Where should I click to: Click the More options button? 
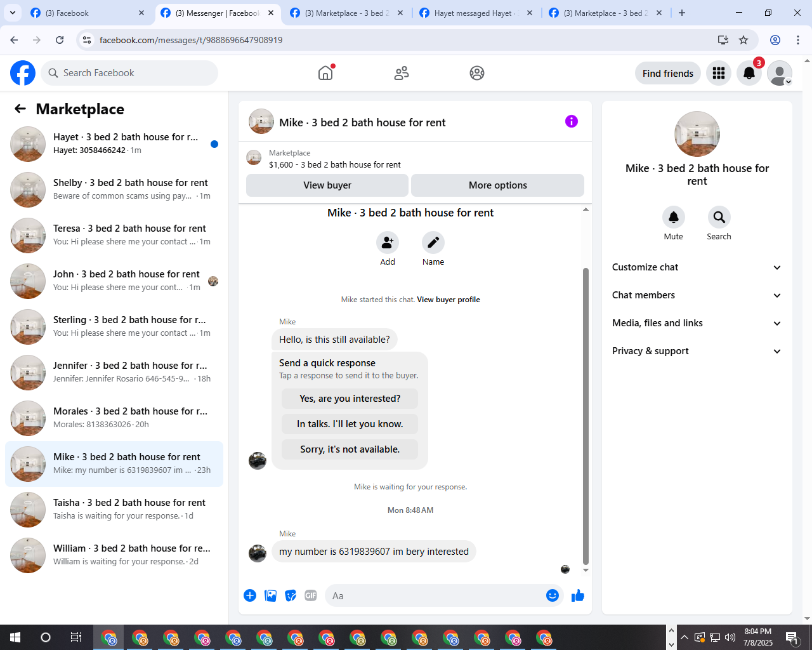pyautogui.click(x=498, y=185)
